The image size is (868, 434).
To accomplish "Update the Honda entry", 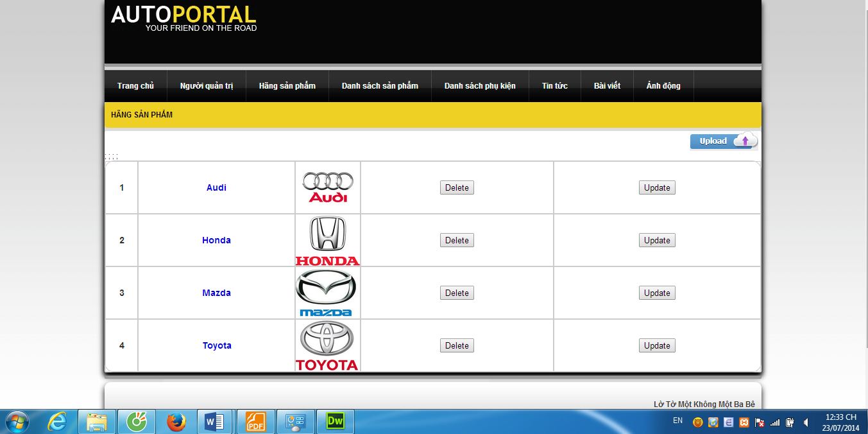I will (657, 240).
